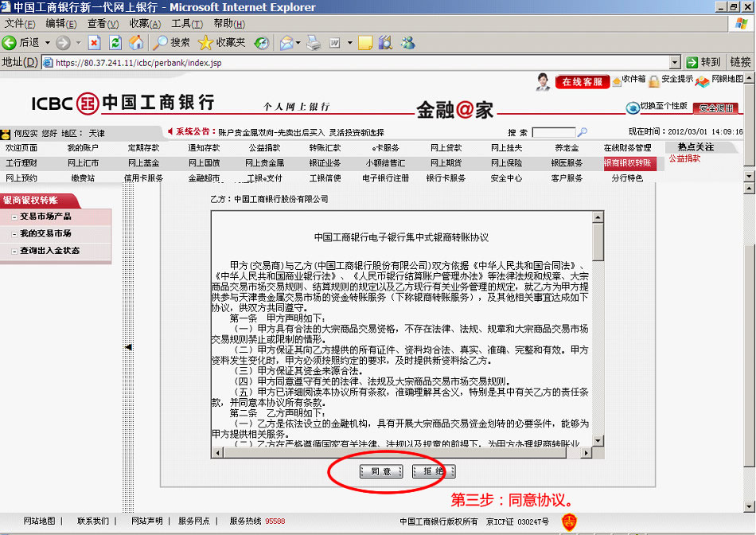
Task: Open the 转账汇款 navigation item
Action: [325, 148]
